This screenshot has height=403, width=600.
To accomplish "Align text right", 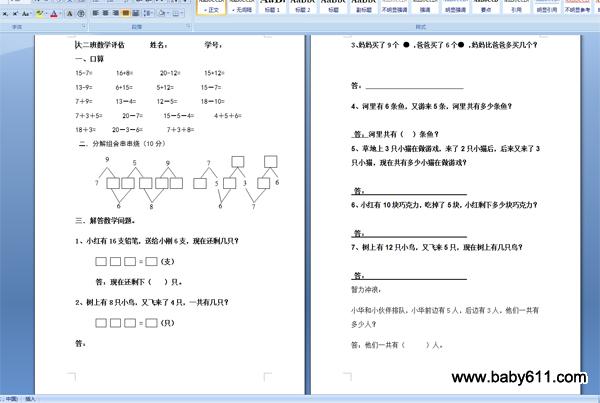I will 116,13.
